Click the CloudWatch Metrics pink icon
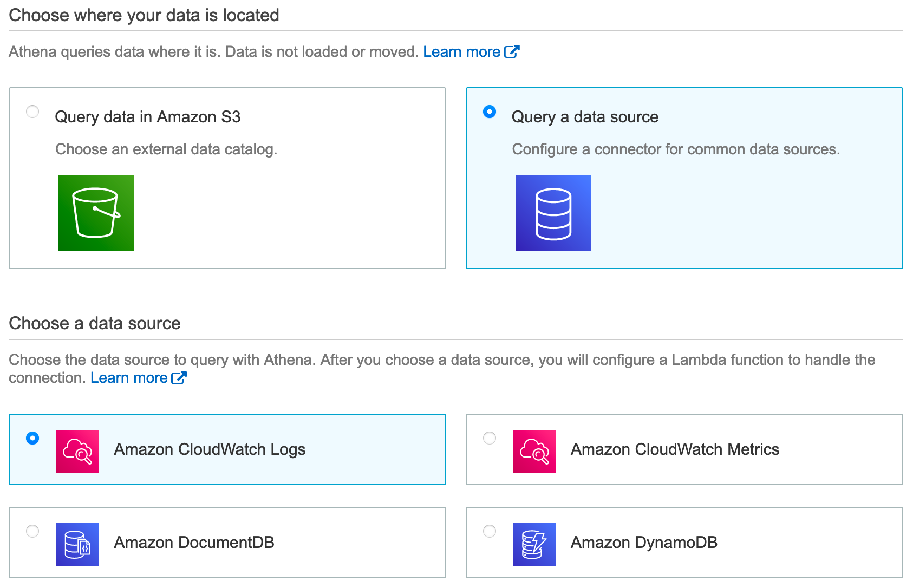913x588 pixels. point(534,452)
